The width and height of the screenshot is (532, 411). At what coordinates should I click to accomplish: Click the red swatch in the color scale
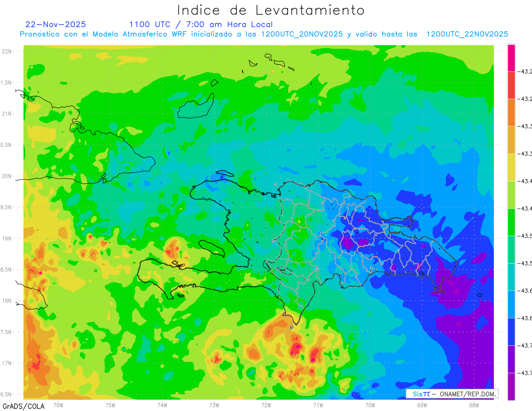tap(511, 85)
